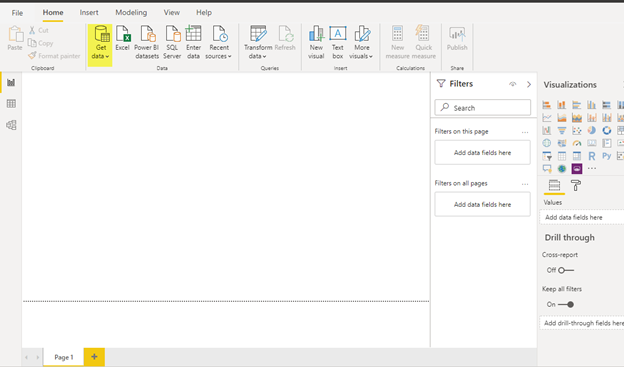This screenshot has width=624, height=367.
Task: Select Stacked bar chart visual
Action: point(547,105)
